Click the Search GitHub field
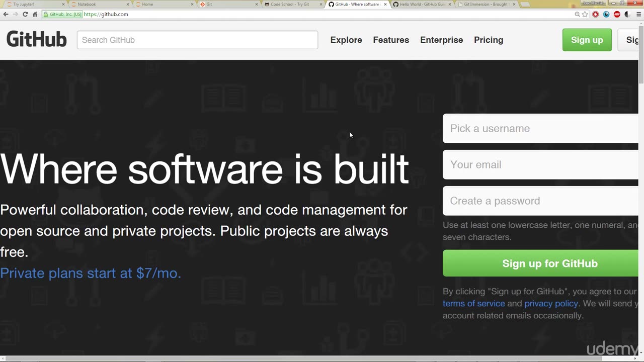The width and height of the screenshot is (644, 362). pos(197,40)
